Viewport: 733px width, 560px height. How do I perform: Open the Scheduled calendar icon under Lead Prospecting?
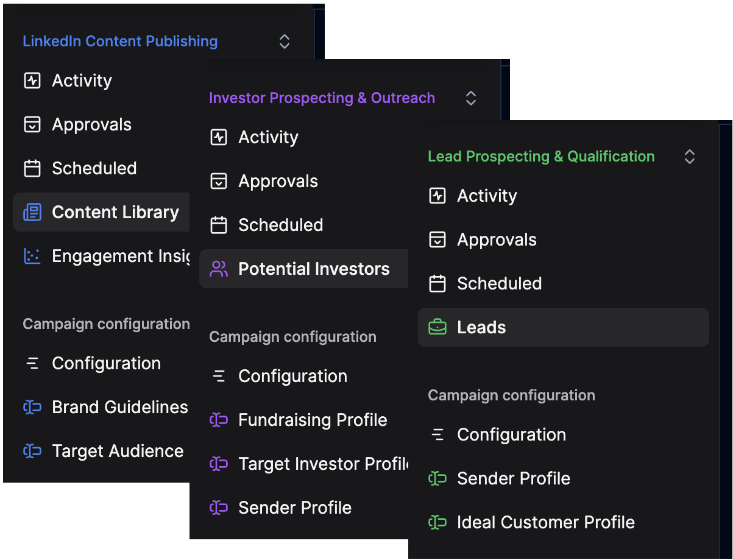coord(437,283)
